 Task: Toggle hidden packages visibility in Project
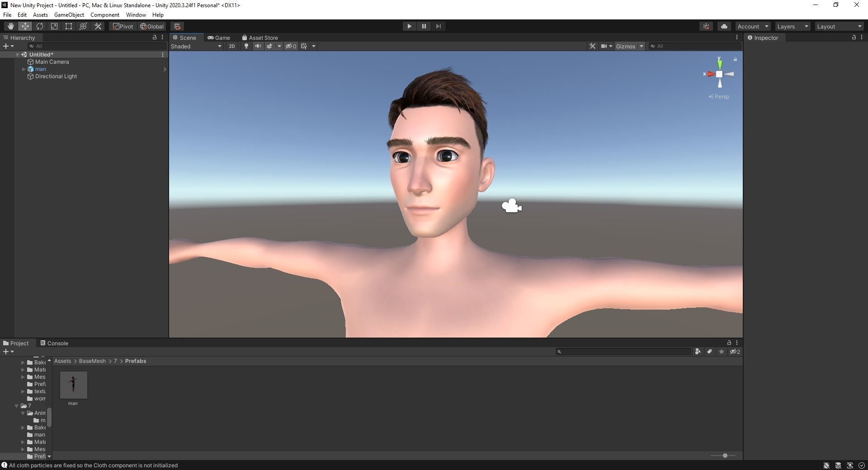tap(735, 352)
